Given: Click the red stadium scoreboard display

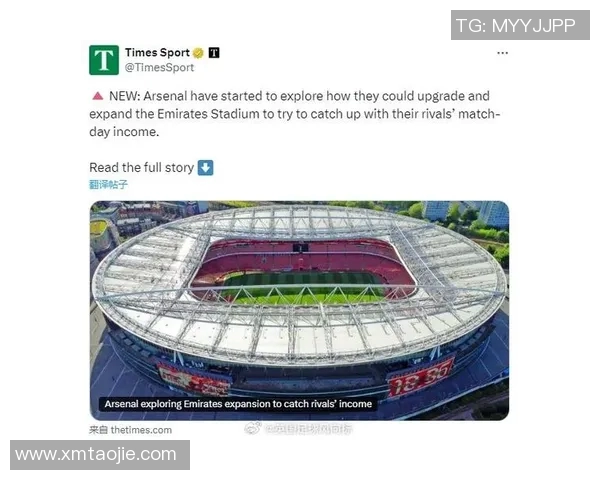Looking at the screenshot, I should pyautogui.click(x=419, y=378).
